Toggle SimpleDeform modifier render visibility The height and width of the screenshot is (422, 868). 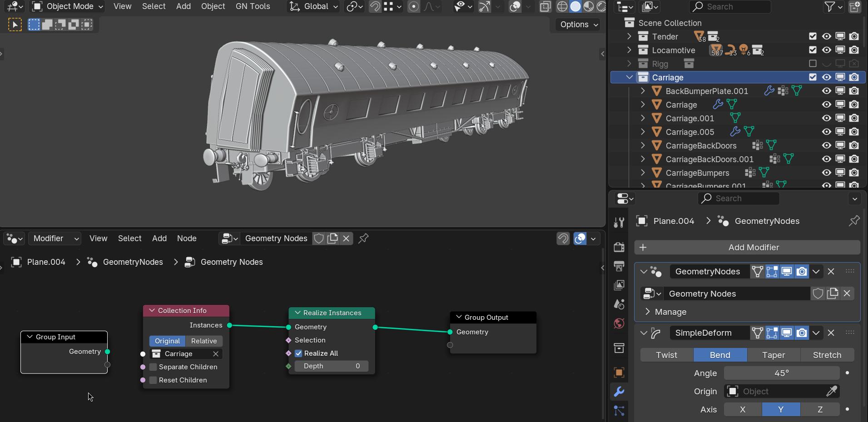tap(802, 333)
